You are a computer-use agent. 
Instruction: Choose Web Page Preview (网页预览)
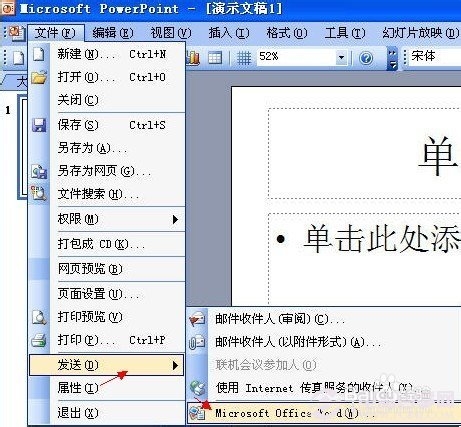tap(107, 269)
